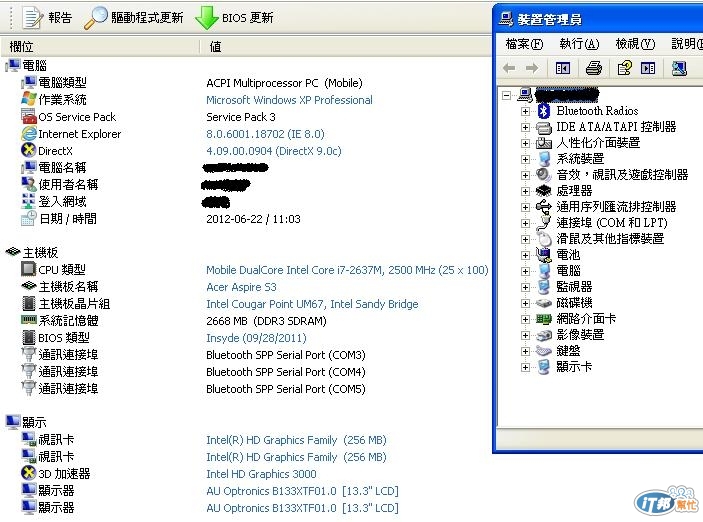The width and height of the screenshot is (703, 522).
Task: Open the Insyde (09/28/2011) BIOS link
Action: 256,338
